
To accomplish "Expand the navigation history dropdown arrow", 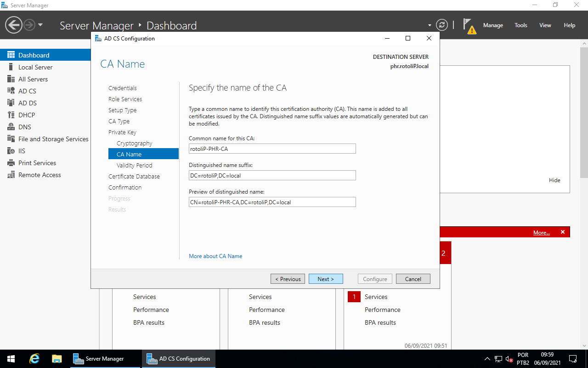I will [x=40, y=25].
